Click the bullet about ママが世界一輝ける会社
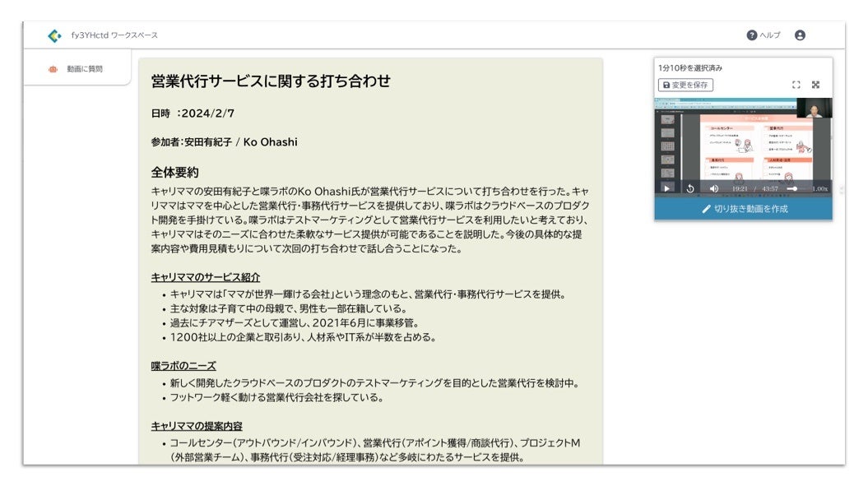The image size is (868, 486). [368, 294]
